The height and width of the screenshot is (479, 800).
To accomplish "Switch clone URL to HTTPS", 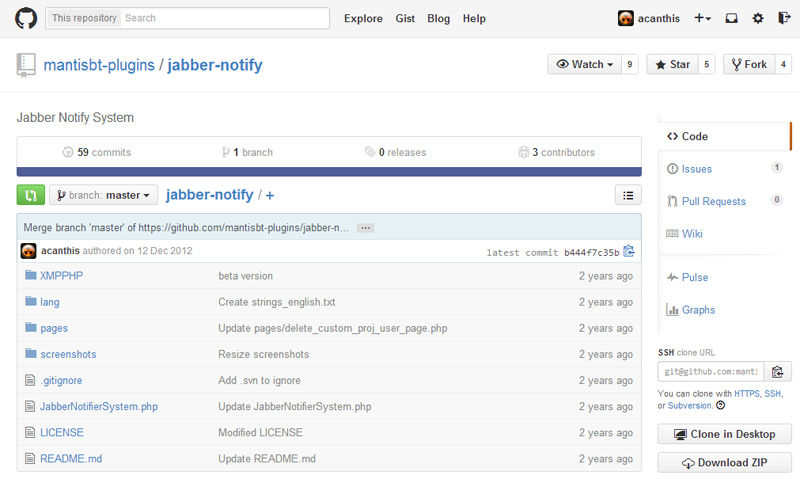I will coord(746,393).
